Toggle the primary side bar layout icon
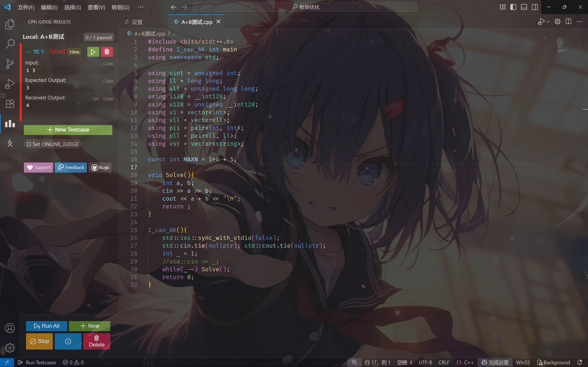This screenshot has width=588, height=367. pos(513,7)
